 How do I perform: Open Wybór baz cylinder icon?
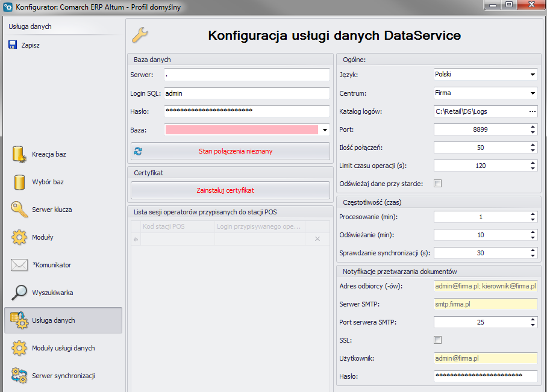(19, 182)
